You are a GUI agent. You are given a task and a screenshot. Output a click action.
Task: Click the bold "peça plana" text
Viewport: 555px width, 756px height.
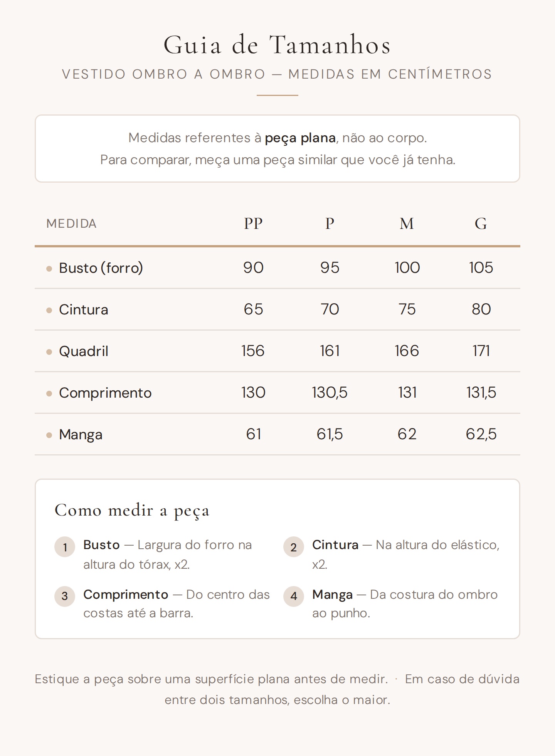click(x=300, y=138)
